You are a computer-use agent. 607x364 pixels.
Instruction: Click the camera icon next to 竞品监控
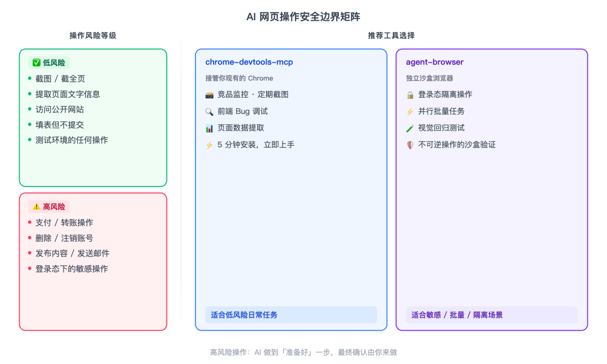click(x=210, y=95)
